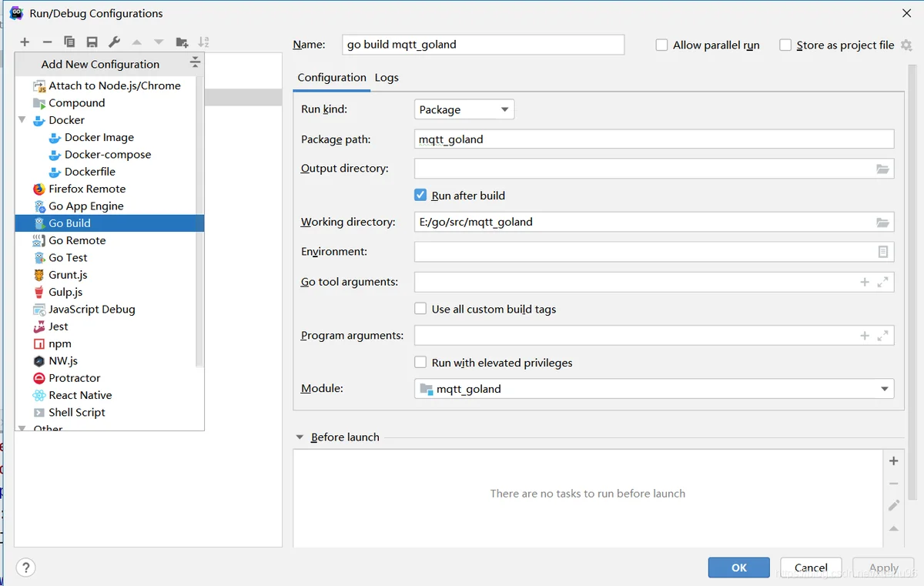Enable Allow parallel run checkbox
This screenshot has width=924, height=586.
point(661,45)
